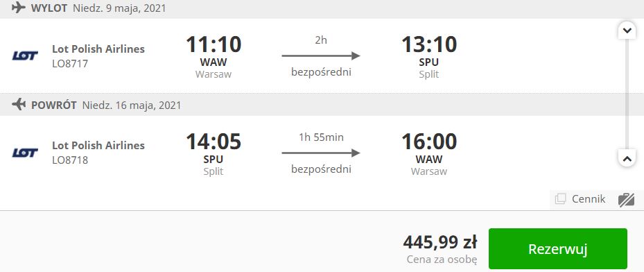Click the copy icon next to Cennik
The width and height of the screenshot is (644, 272).
[x=560, y=199]
